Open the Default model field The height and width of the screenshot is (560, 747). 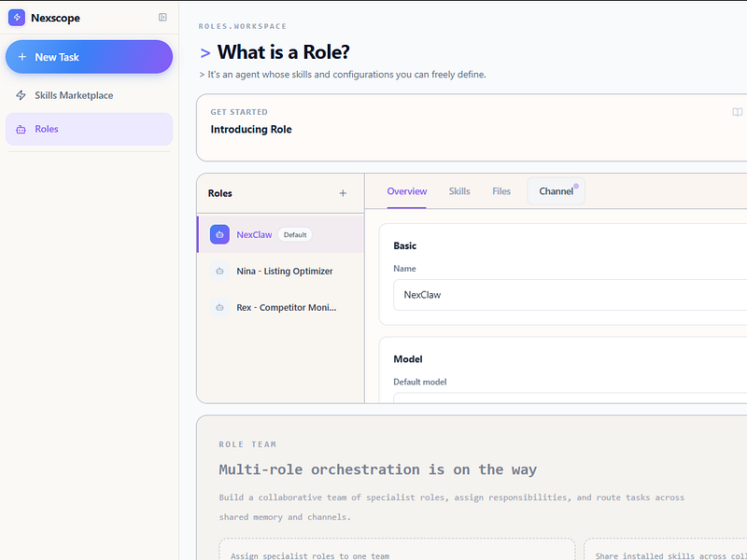coord(570,398)
